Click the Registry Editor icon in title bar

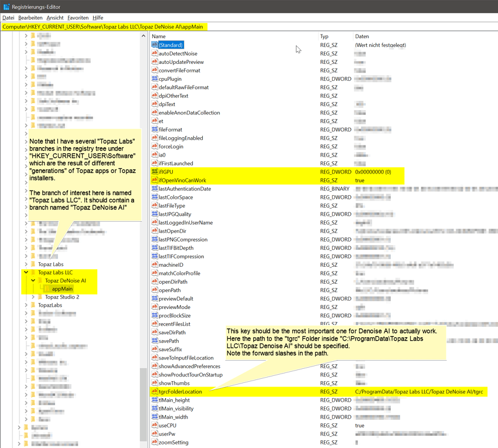point(6,6)
